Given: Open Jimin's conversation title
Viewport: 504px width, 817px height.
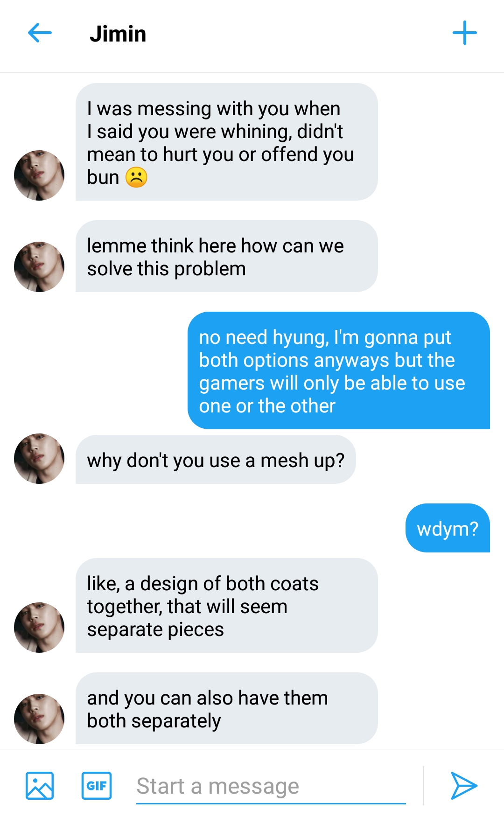Looking at the screenshot, I should pos(118,34).
